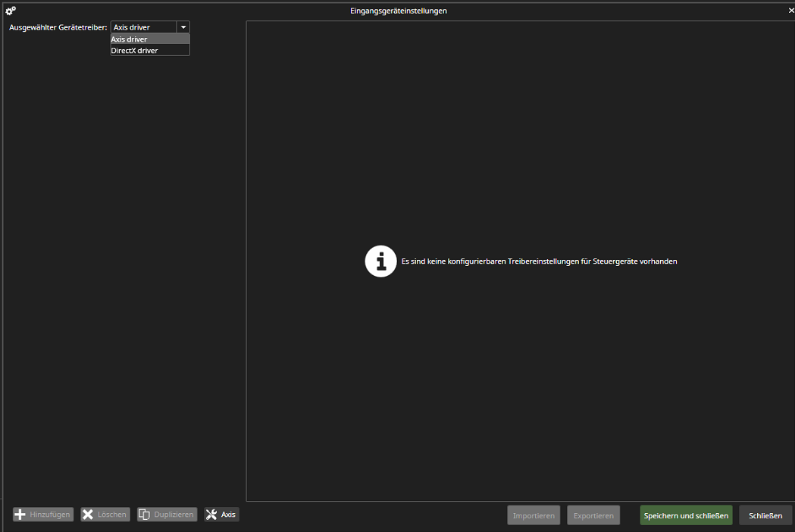This screenshot has height=532, width=795.
Task: Click the Importieren button
Action: point(534,515)
